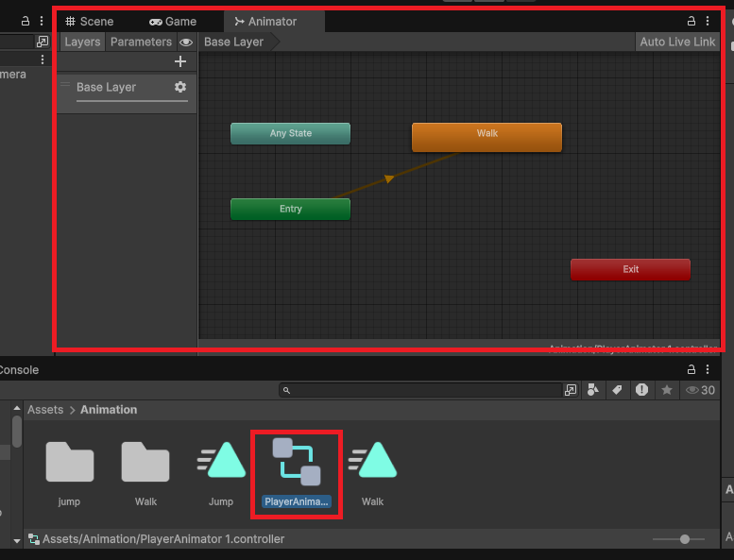Viewport: 734px width, 560px height.
Task: Toggle the Auto Live Link button
Action: point(677,42)
